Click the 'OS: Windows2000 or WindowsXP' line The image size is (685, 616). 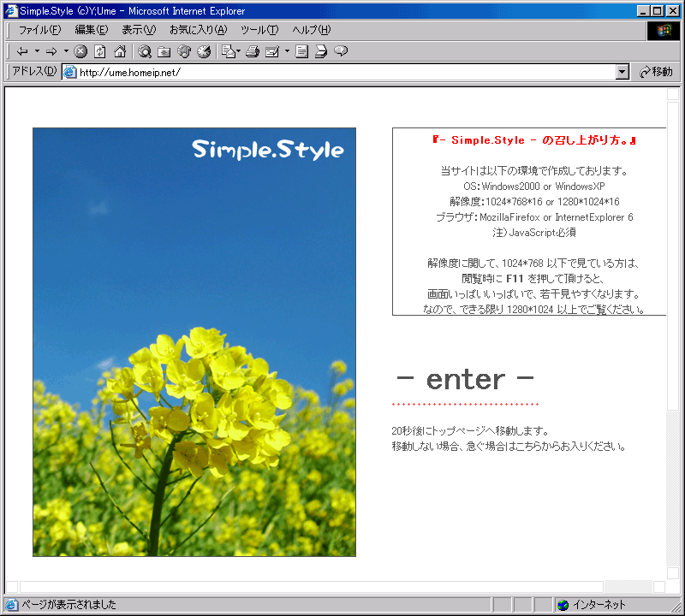(x=533, y=187)
